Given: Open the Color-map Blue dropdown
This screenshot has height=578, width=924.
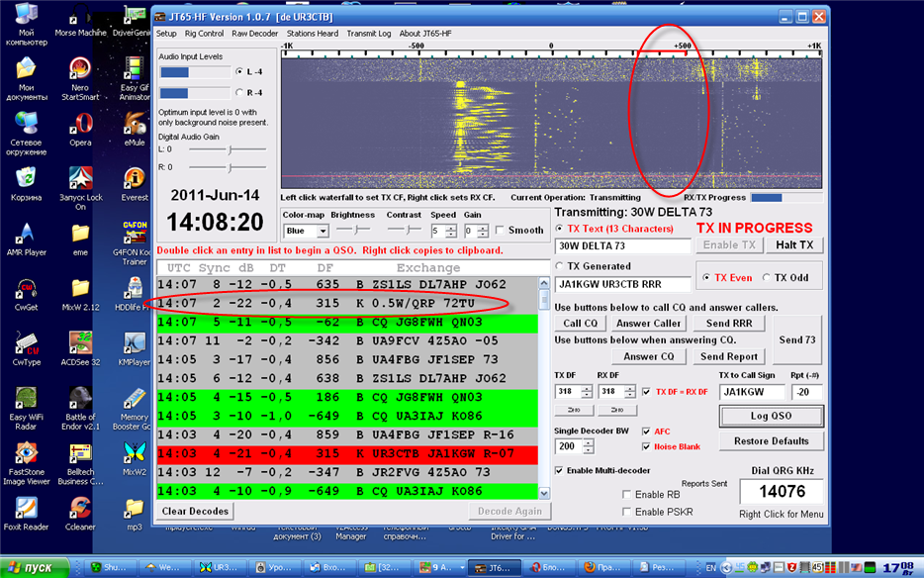Looking at the screenshot, I should (323, 231).
